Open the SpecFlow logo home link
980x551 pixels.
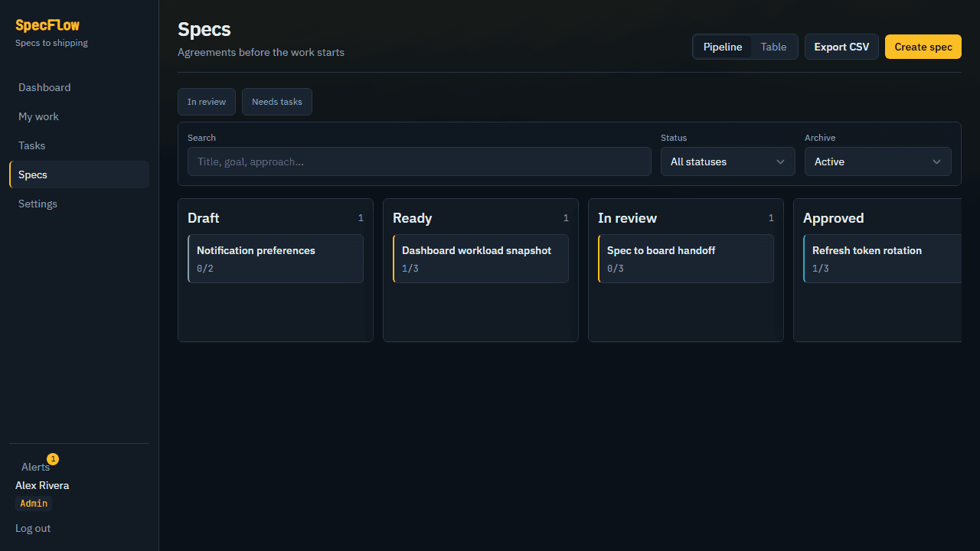(x=47, y=25)
